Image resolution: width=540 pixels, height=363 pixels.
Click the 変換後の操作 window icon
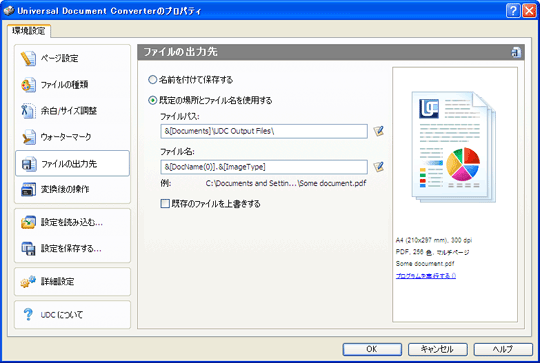[28, 189]
